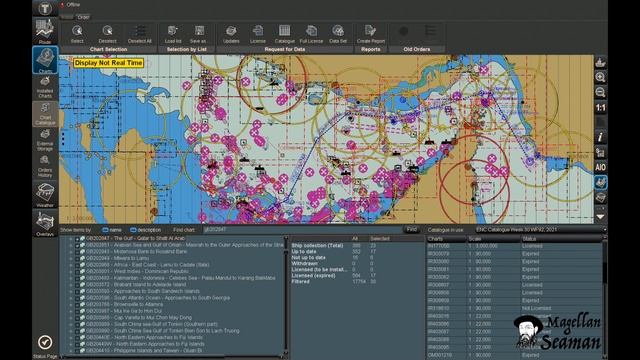Switch to tab left of Order
Image resolution: width=640 pixels, height=360 pixels.
pyautogui.click(x=67, y=17)
